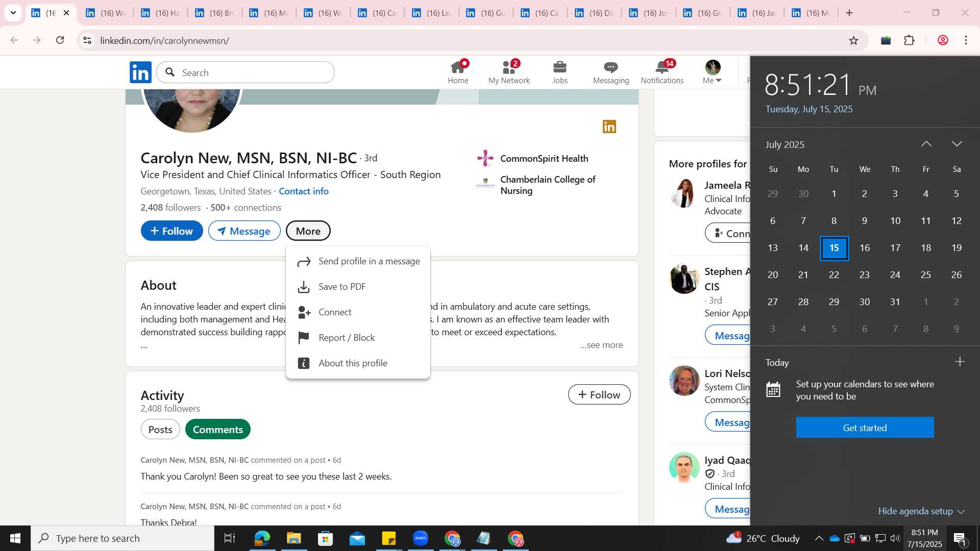Click Tuesday, July 15, 2025 date link
980x551 pixels.
click(809, 109)
